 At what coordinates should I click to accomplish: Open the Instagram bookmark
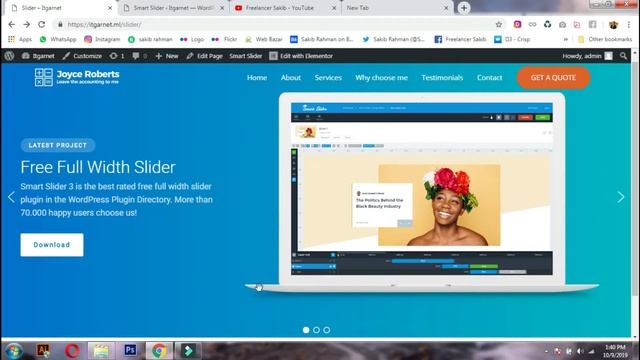pyautogui.click(x=102, y=39)
